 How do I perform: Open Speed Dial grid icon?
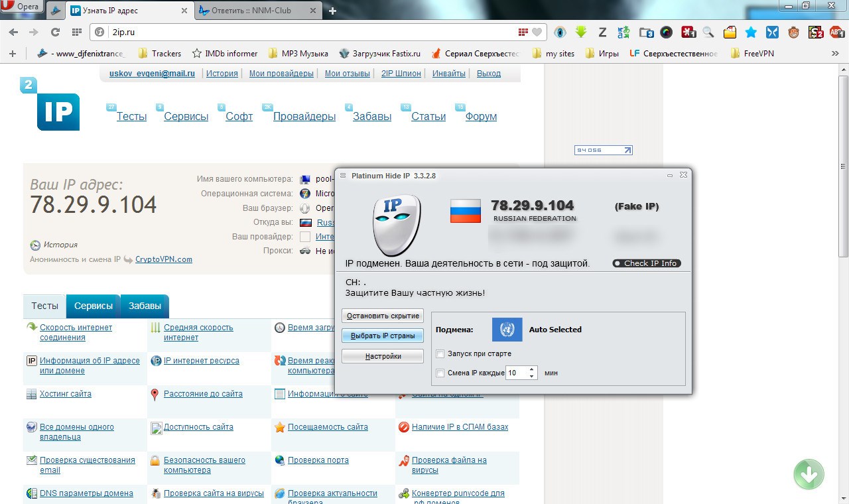pos(77,32)
